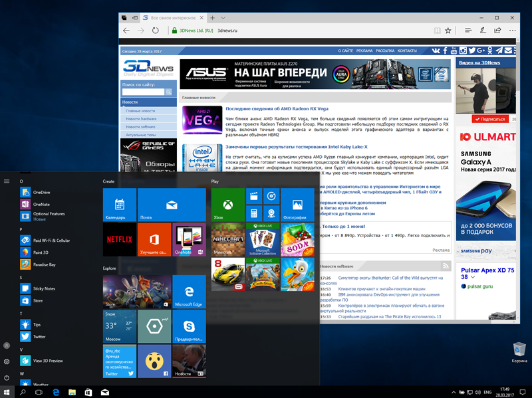Refresh the page in Edge
Image resolution: width=532 pixels, height=398 pixels.
pos(156,31)
